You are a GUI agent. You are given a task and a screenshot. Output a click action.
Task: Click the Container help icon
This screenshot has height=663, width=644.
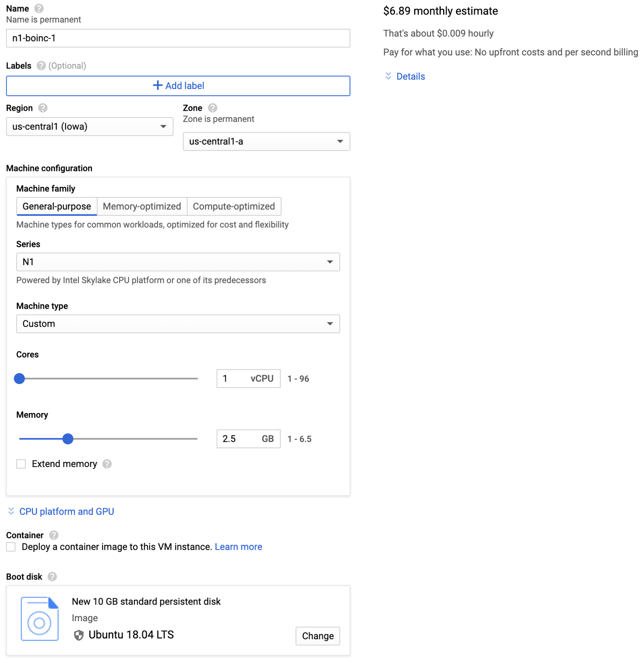[x=54, y=535]
